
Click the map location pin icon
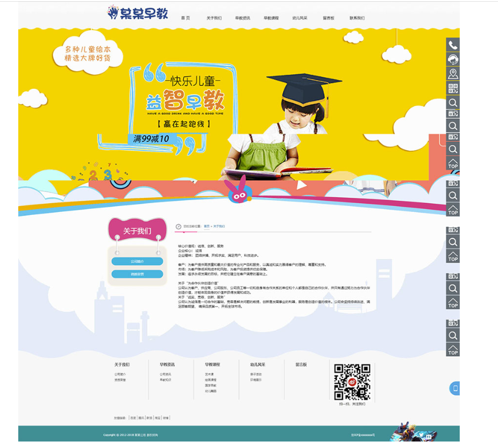[x=453, y=74]
